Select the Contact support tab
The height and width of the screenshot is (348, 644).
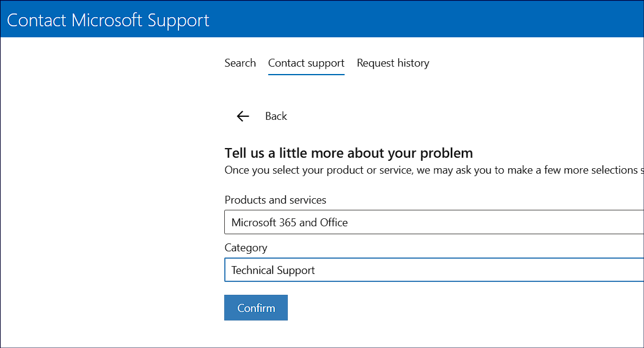pos(306,64)
